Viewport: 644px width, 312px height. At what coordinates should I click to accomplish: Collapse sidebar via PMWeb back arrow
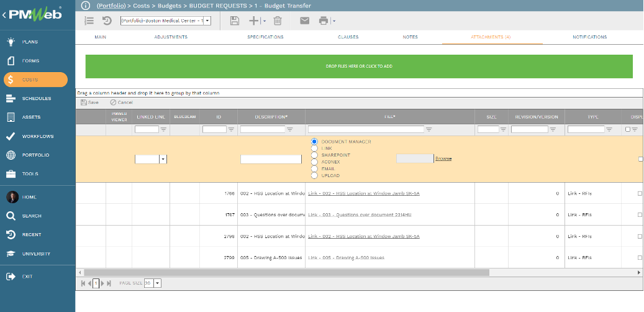click(4, 15)
